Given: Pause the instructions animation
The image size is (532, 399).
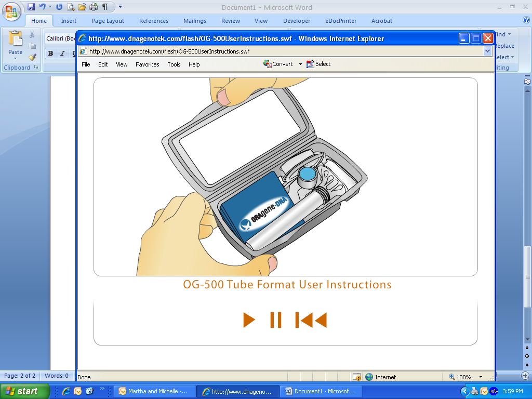Looking at the screenshot, I should click(x=276, y=320).
